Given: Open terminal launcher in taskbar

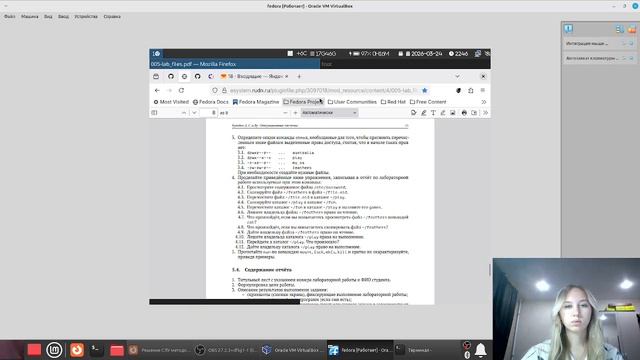Looking at the screenshot, I should coord(96,350).
